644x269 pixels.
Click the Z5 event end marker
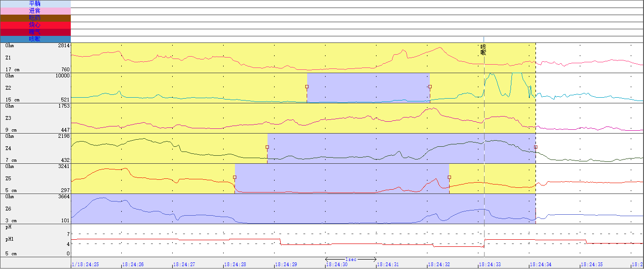pos(449,177)
